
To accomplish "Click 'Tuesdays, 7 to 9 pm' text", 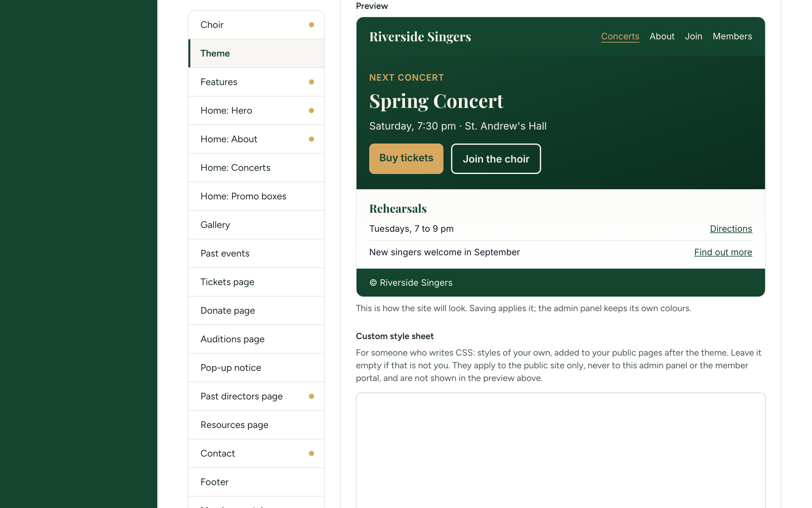I will point(411,229).
